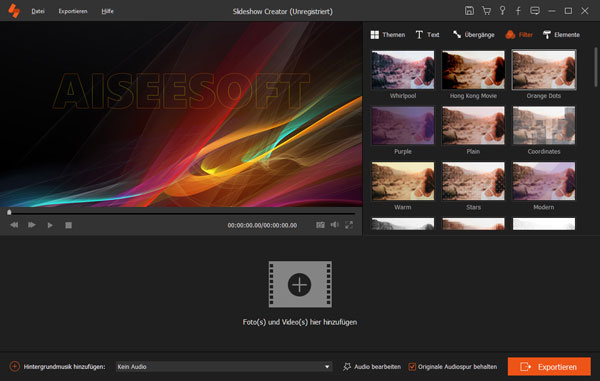Select the Filter tab

tap(519, 35)
